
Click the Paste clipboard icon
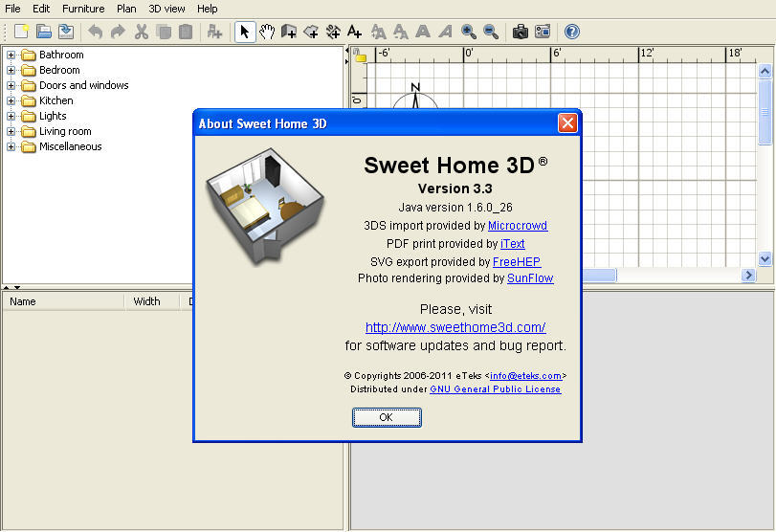pyautogui.click(x=186, y=32)
